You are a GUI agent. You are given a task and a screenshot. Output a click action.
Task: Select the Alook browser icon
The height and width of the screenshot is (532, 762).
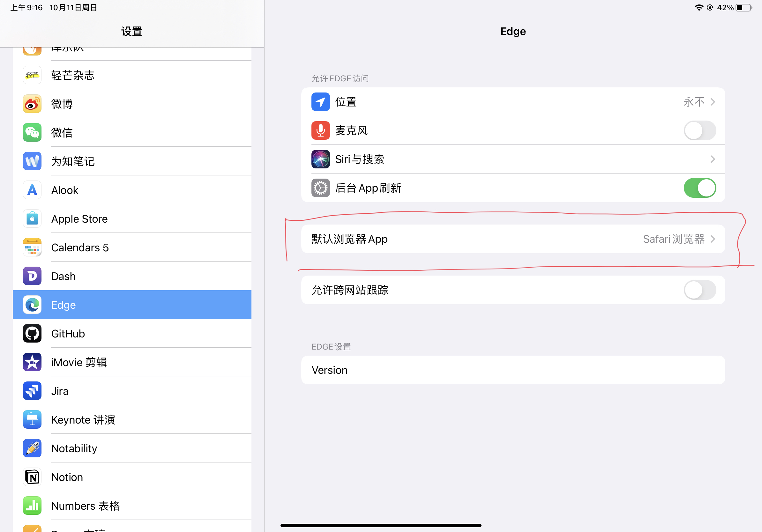point(32,190)
